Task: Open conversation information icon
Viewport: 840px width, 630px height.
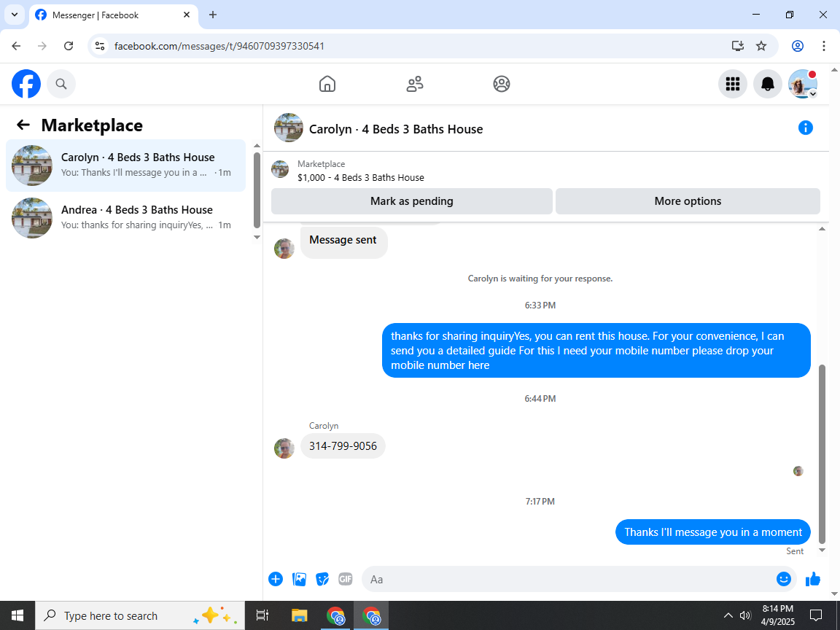Action: [x=805, y=128]
